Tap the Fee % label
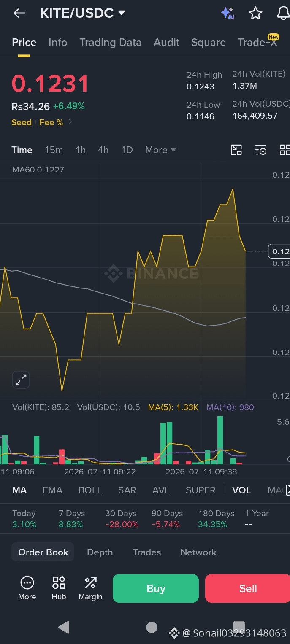Image resolution: width=290 pixels, height=644 pixels. [51, 122]
